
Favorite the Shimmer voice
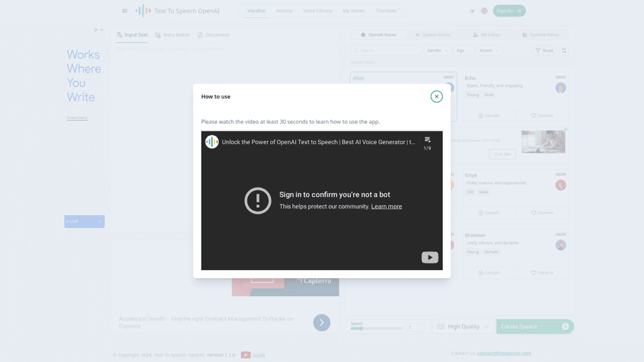tap(542, 273)
